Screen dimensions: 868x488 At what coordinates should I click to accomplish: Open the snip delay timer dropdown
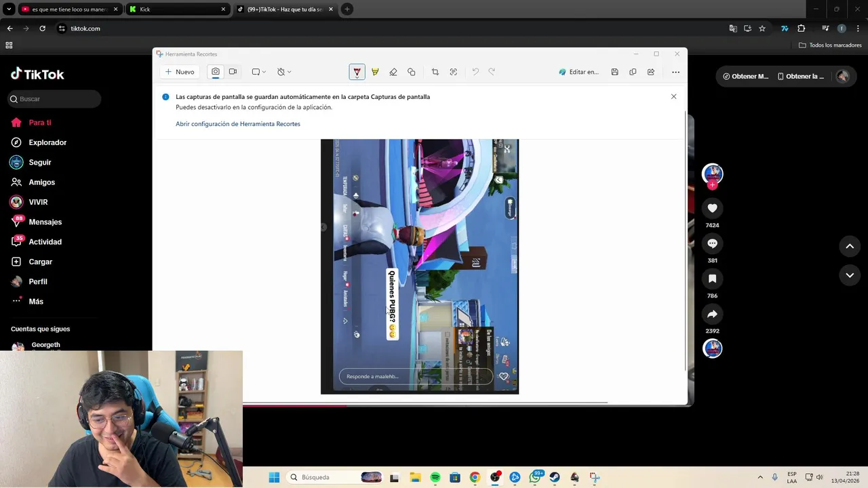[x=284, y=72]
